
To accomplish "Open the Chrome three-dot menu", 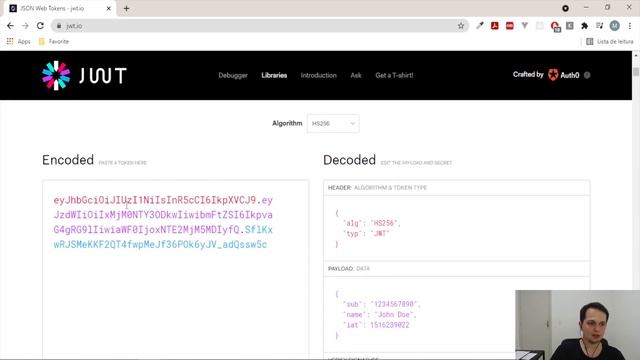I will click(x=630, y=26).
